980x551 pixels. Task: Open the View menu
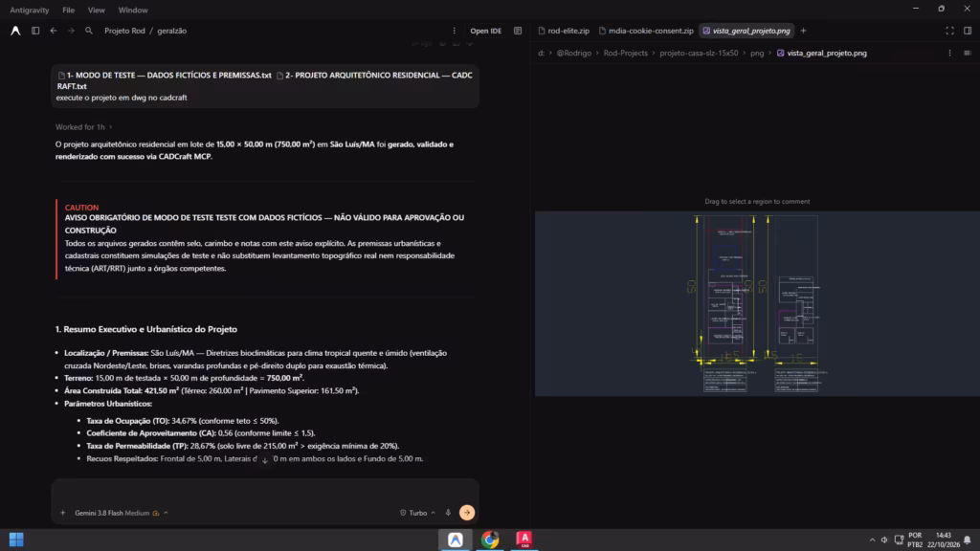[97, 10]
